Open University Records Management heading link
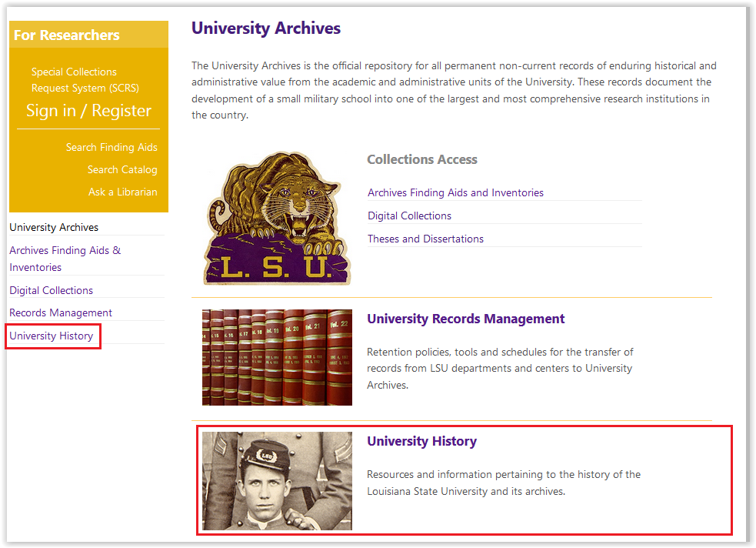 click(x=465, y=319)
